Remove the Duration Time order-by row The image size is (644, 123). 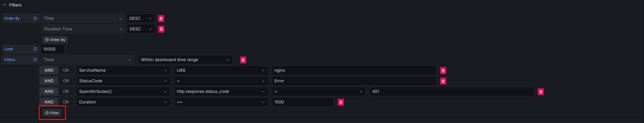(x=161, y=29)
